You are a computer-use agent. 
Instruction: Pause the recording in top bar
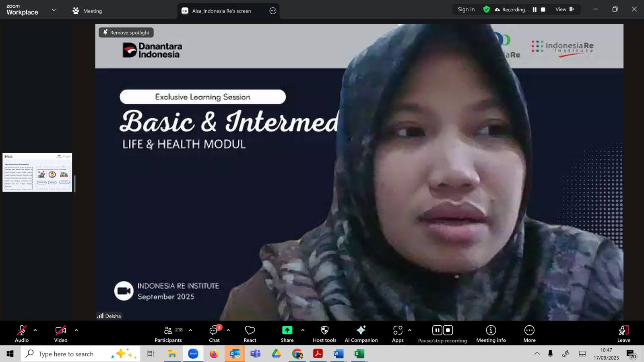coord(535,10)
